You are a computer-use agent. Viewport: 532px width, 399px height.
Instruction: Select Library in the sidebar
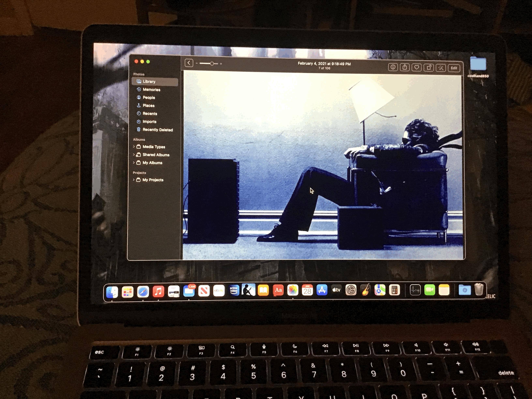pyautogui.click(x=149, y=81)
